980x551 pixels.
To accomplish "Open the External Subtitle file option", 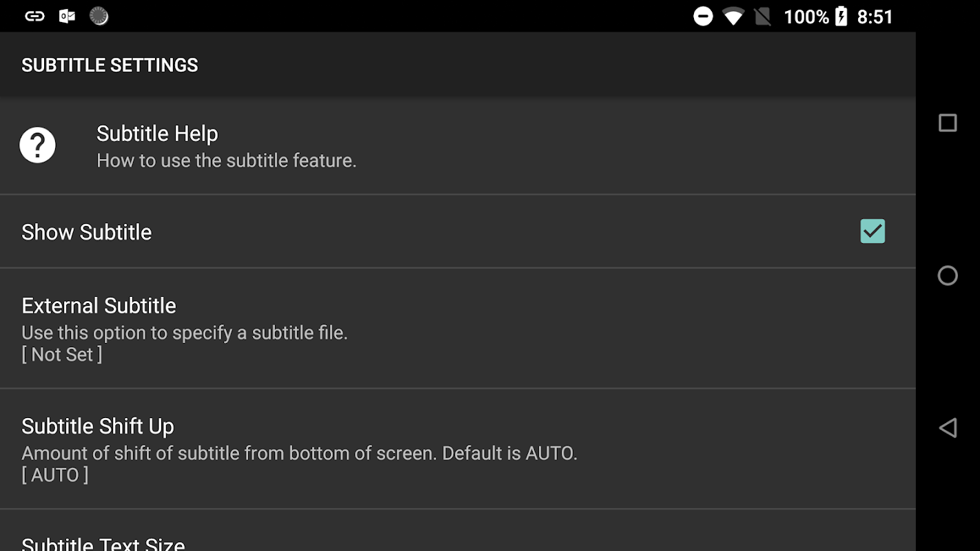I will (458, 328).
